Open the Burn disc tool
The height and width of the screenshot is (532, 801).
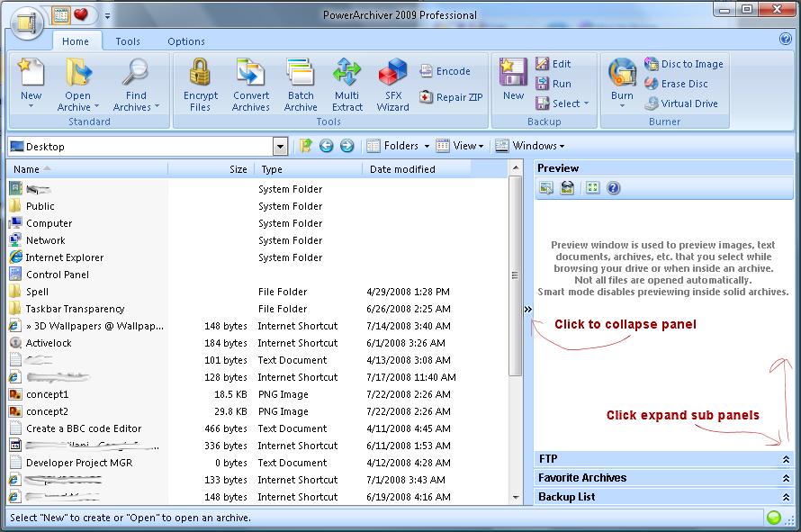(x=622, y=82)
